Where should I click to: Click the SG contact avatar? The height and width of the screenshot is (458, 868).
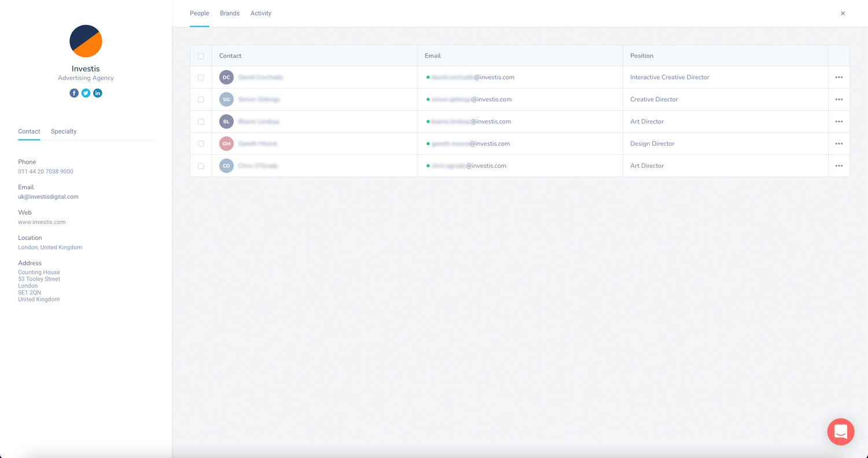pos(226,99)
